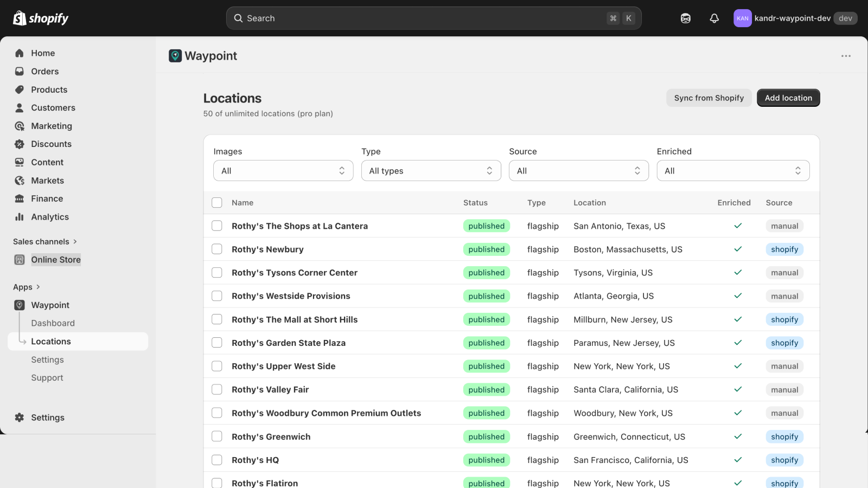Screen dimensions: 868x488
Task: Check the Rothy's The Shops at La Cantera row
Action: click(x=217, y=226)
